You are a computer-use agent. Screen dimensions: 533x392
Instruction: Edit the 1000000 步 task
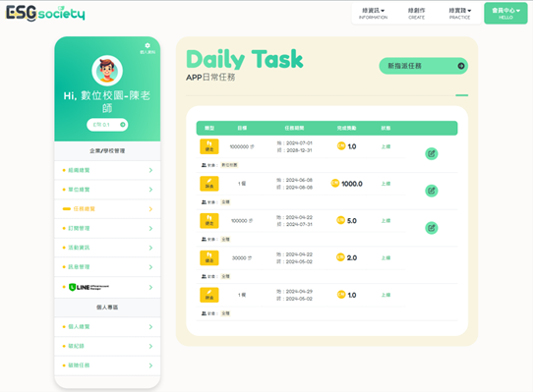tap(432, 154)
